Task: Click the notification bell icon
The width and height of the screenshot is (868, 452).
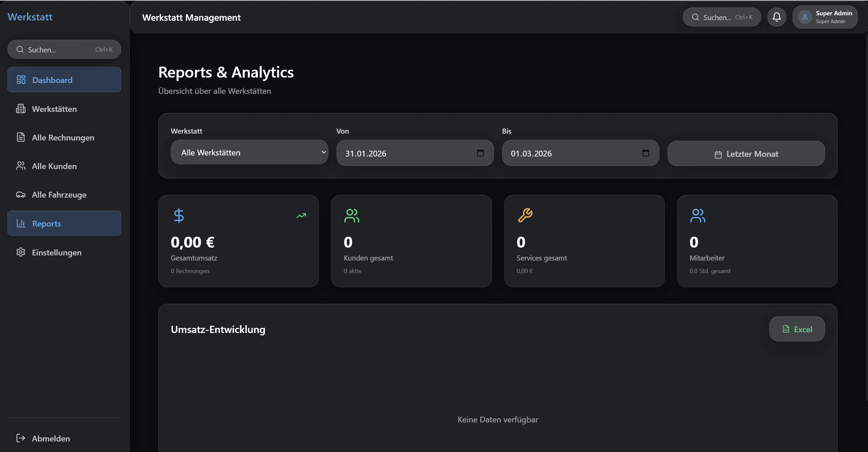Action: click(776, 17)
